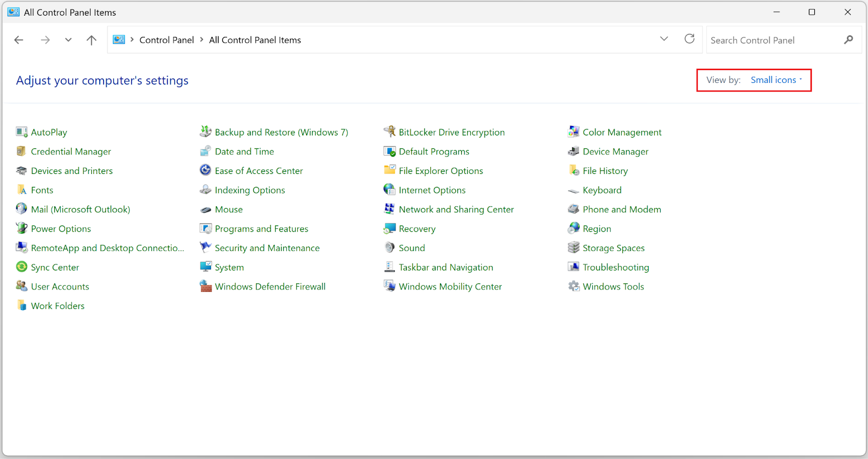The image size is (868, 459).
Task: Minimize the All Control Panel Items window
Action: (x=776, y=12)
